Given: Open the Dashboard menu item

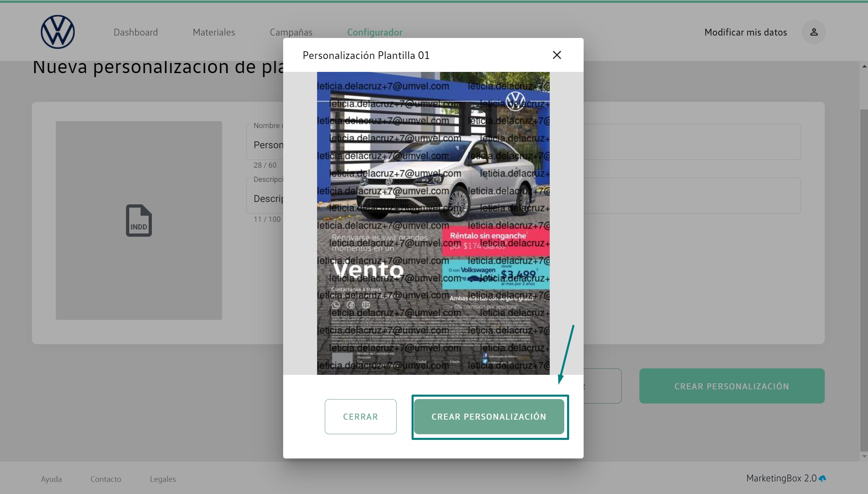Looking at the screenshot, I should point(136,32).
